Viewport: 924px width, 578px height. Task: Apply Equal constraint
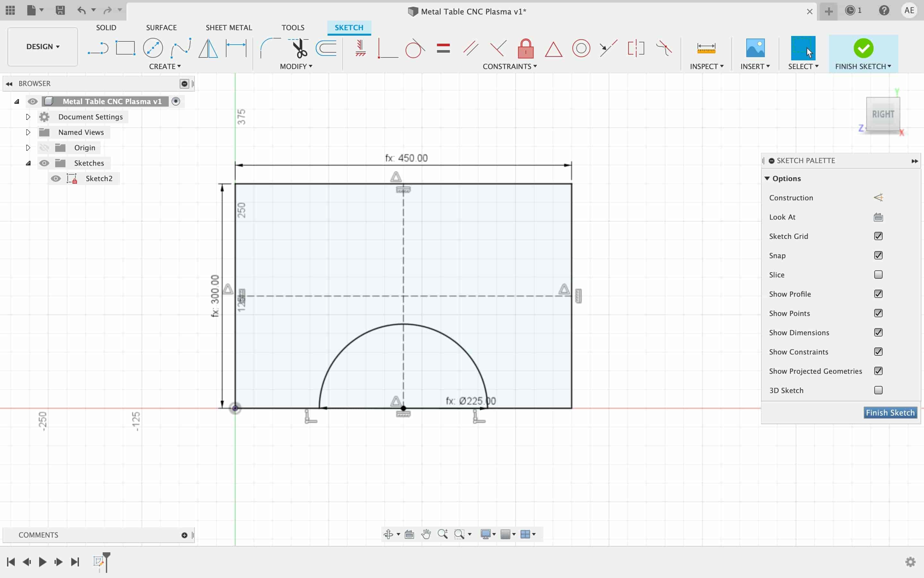coord(443,48)
